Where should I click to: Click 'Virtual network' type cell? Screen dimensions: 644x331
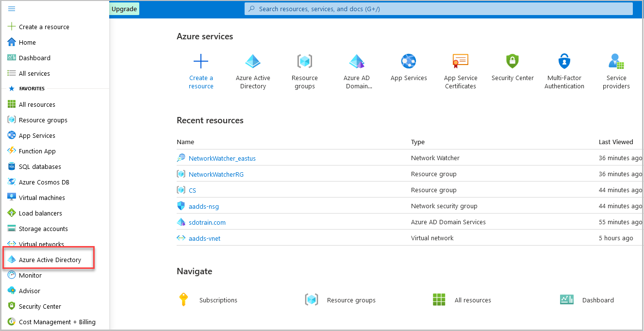pos(432,238)
